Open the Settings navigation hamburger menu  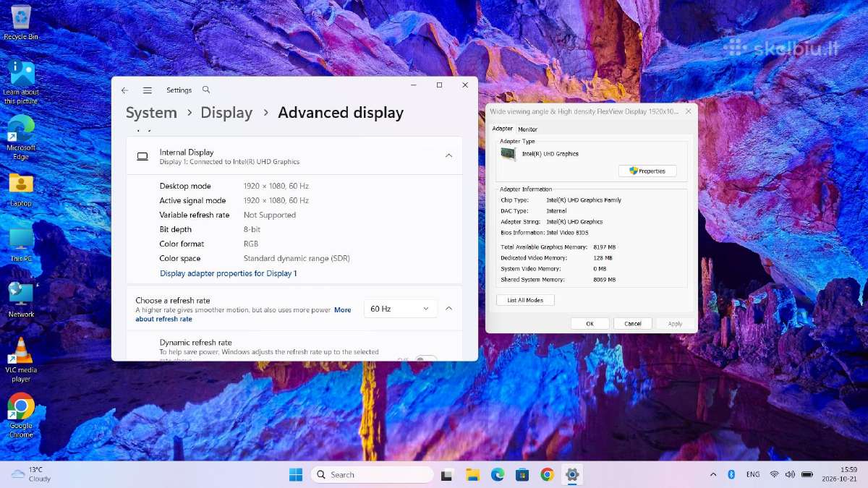coord(148,90)
